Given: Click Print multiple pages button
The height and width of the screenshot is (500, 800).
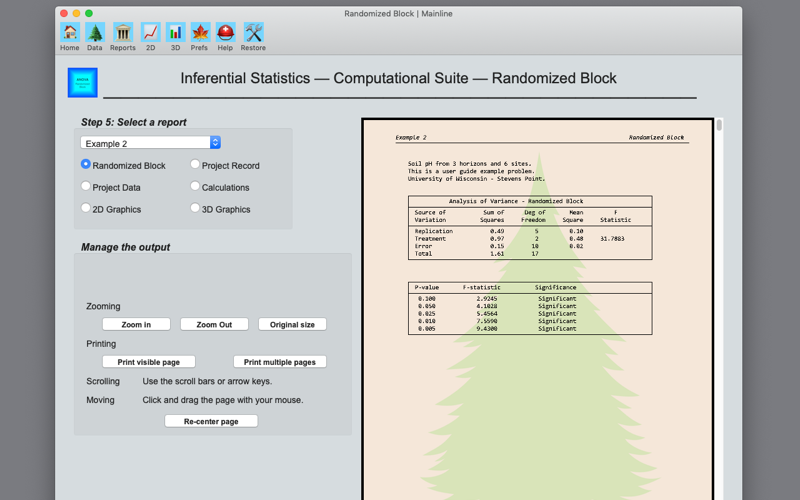Looking at the screenshot, I should (280, 362).
